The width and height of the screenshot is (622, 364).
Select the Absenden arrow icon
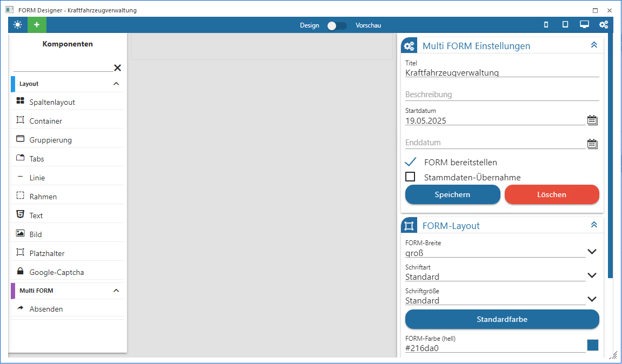[20, 308]
